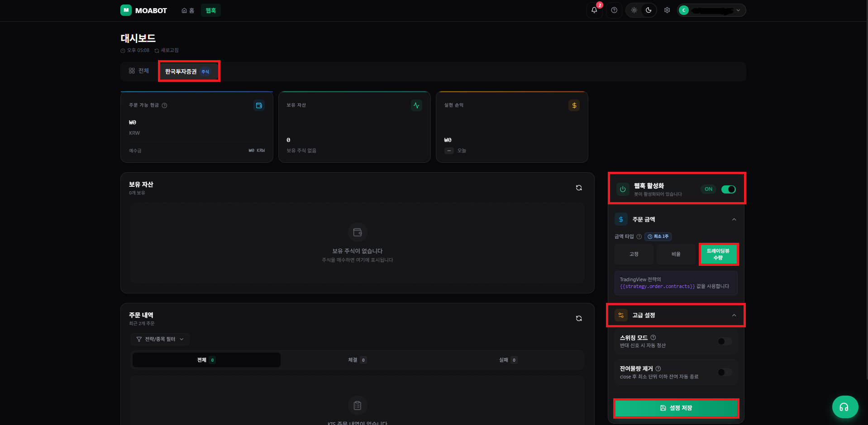
Task: Click wallet icon on 주문 가능 현금 card
Action: click(259, 105)
